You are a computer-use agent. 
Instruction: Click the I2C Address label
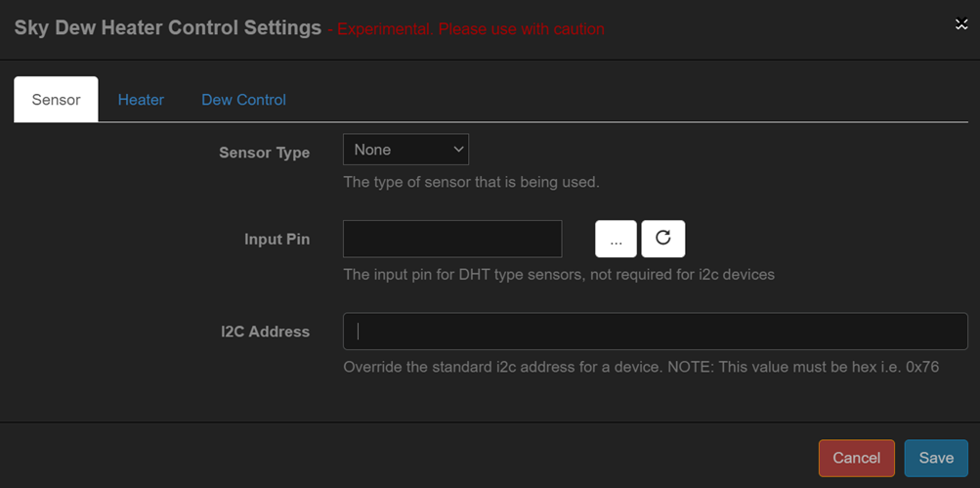pyautogui.click(x=265, y=332)
